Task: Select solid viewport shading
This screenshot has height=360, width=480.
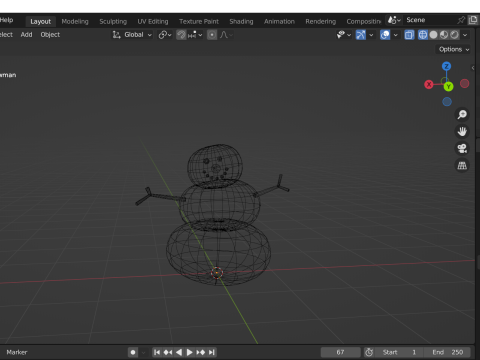Action: pyautogui.click(x=433, y=35)
